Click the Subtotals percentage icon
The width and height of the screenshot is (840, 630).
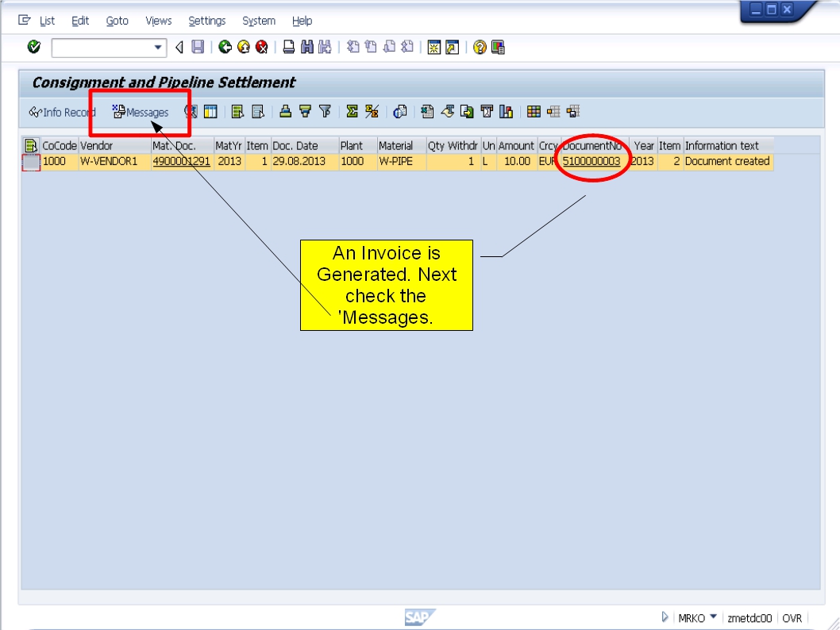[x=371, y=112]
